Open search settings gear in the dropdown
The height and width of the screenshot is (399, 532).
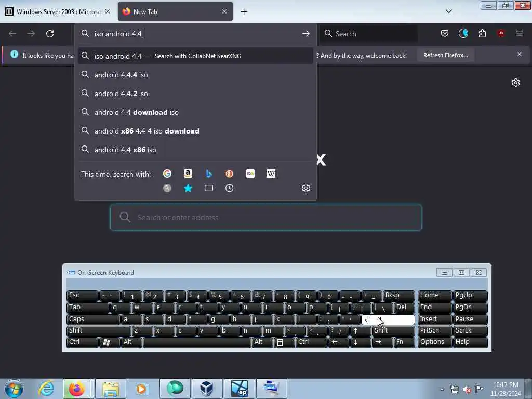point(306,188)
